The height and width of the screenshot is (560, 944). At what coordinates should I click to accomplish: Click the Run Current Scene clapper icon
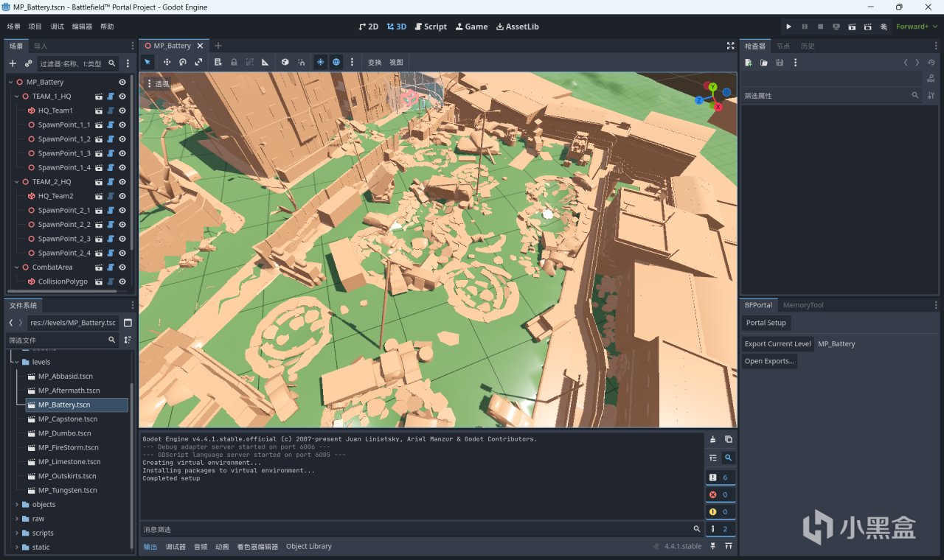852,27
